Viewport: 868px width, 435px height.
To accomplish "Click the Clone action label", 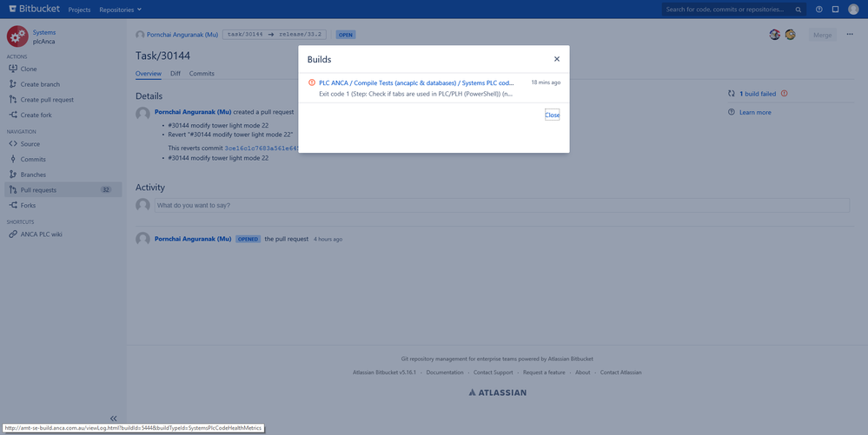I will click(29, 69).
